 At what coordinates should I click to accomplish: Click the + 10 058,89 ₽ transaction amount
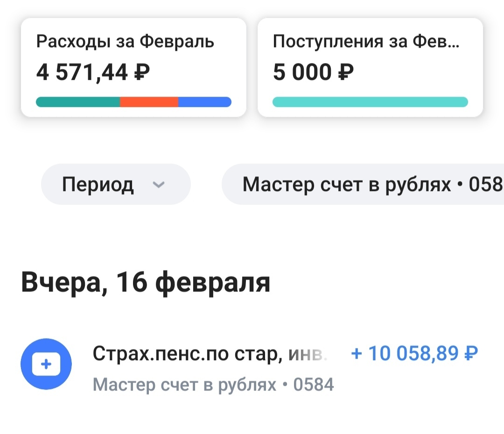click(x=414, y=354)
